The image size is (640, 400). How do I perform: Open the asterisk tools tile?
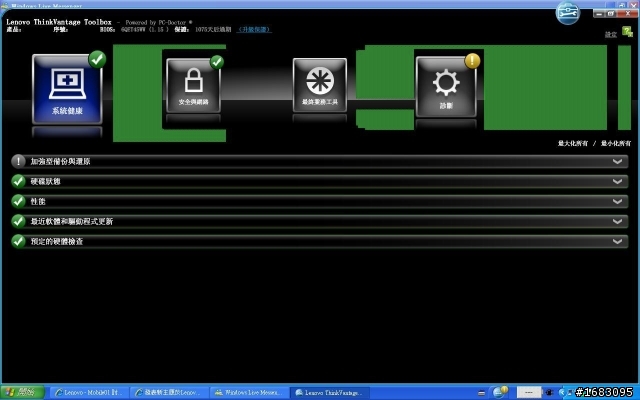coord(320,85)
